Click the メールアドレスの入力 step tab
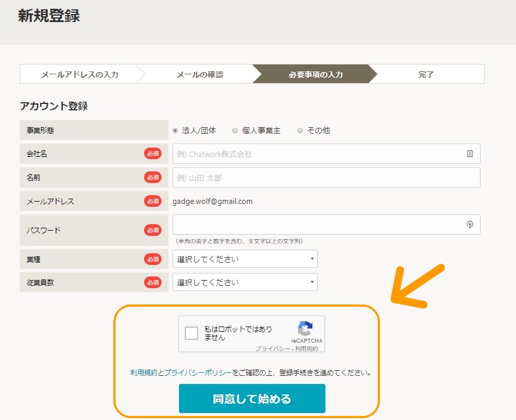Image resolution: width=516 pixels, height=420 pixels. [x=80, y=74]
